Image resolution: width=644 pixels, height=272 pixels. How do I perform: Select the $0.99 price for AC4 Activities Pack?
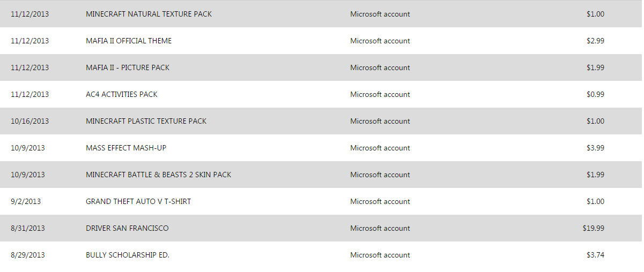595,94
